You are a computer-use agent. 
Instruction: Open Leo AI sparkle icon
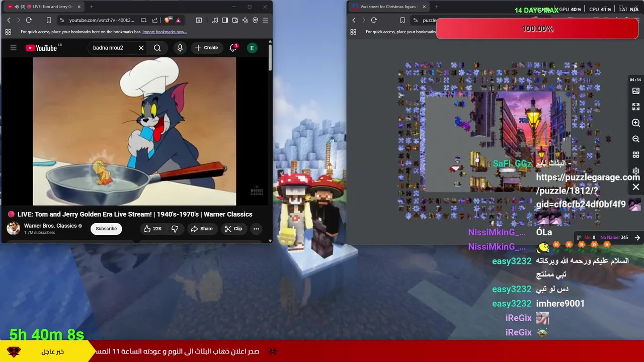[x=245, y=20]
